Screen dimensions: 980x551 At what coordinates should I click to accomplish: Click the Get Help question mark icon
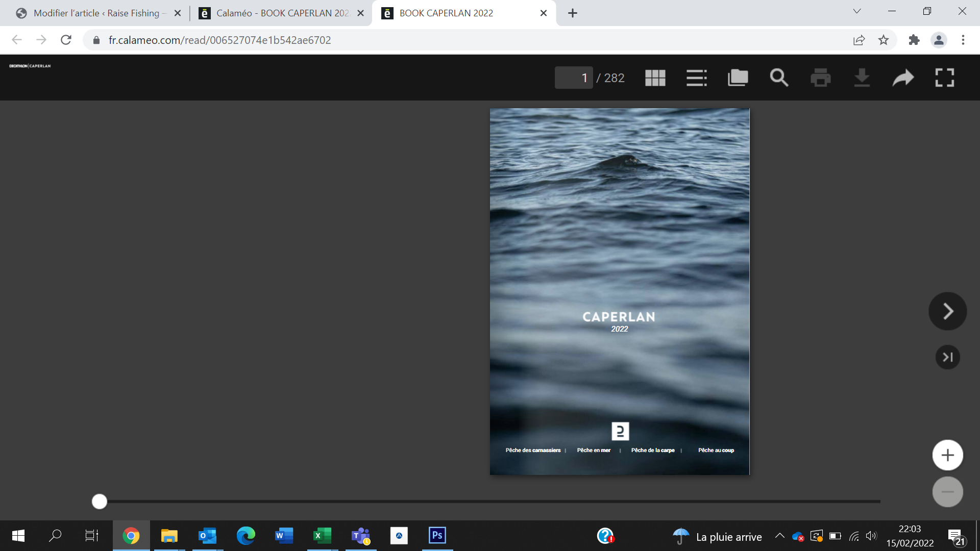pos(605,536)
